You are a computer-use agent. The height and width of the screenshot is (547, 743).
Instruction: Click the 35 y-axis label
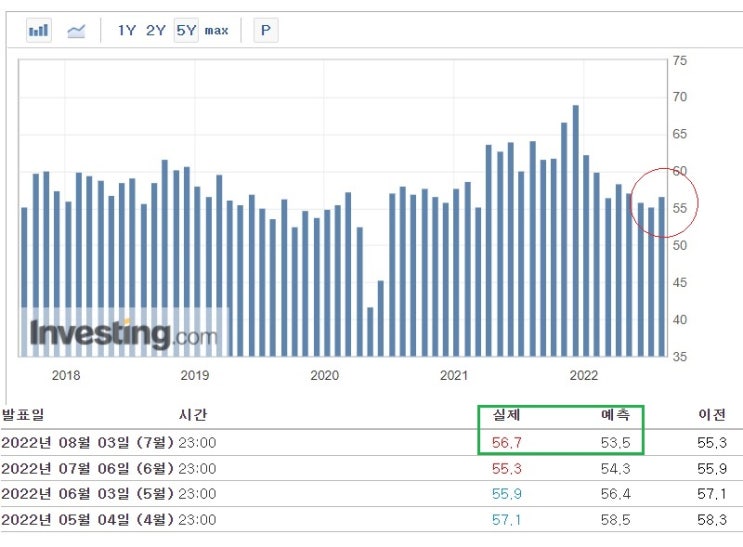pos(680,356)
